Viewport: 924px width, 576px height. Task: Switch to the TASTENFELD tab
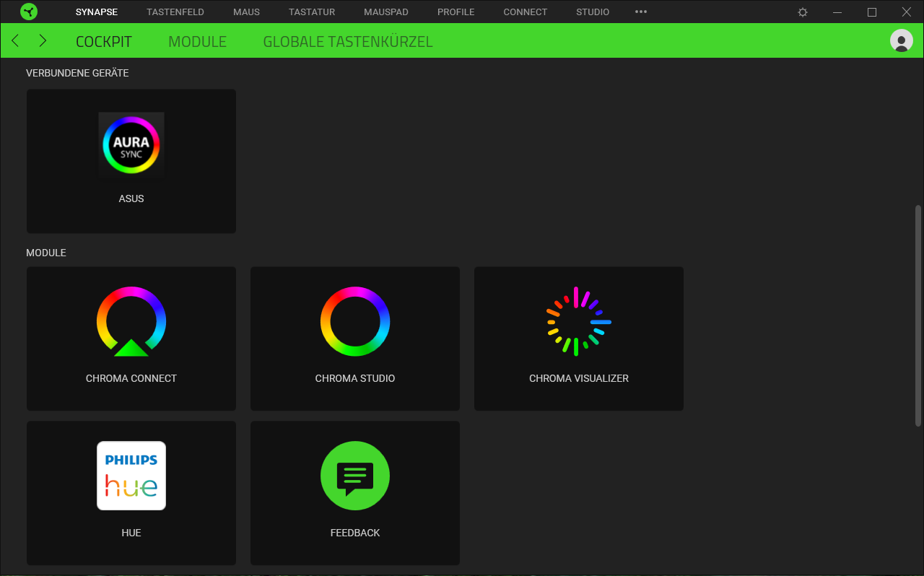coord(175,12)
